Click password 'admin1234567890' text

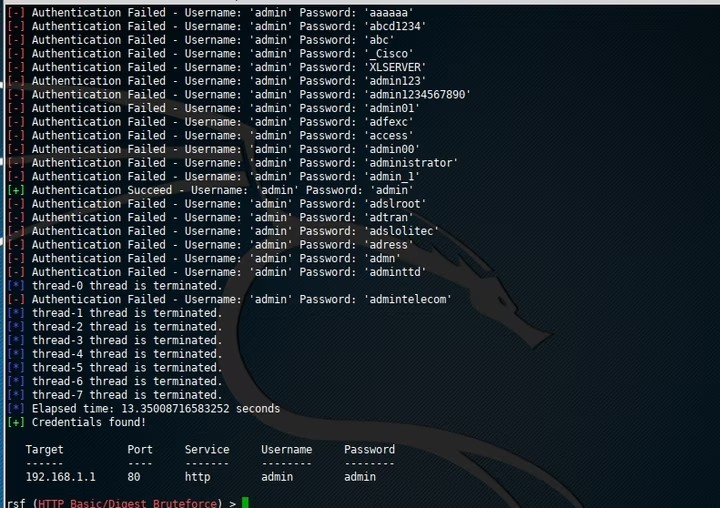[417, 95]
